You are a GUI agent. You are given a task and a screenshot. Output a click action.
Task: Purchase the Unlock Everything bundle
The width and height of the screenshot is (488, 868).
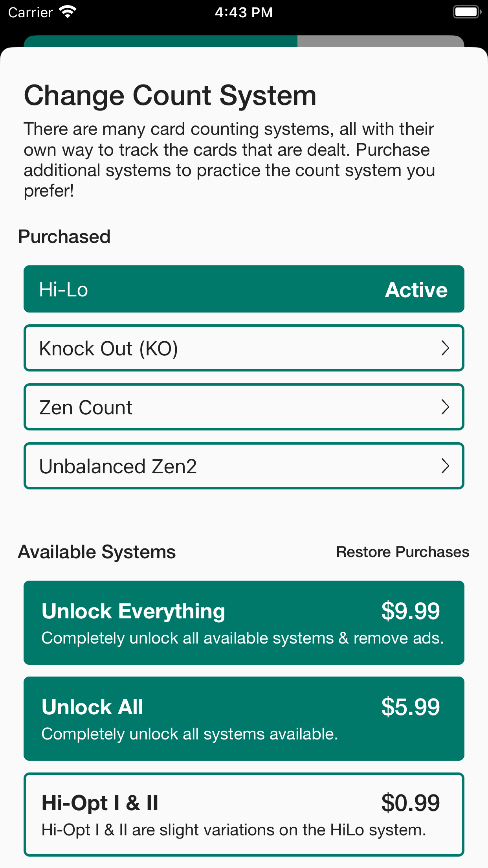pos(244,623)
